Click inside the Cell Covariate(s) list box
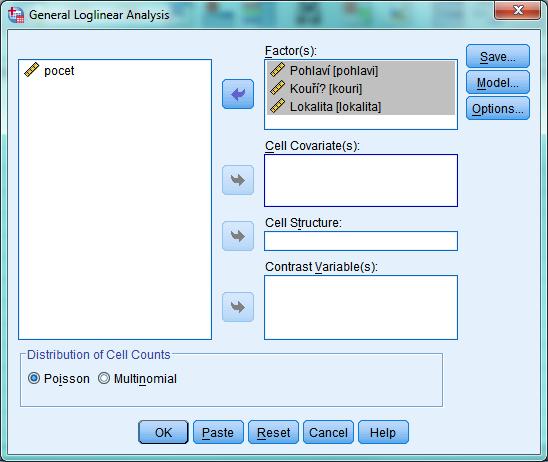 (361, 180)
